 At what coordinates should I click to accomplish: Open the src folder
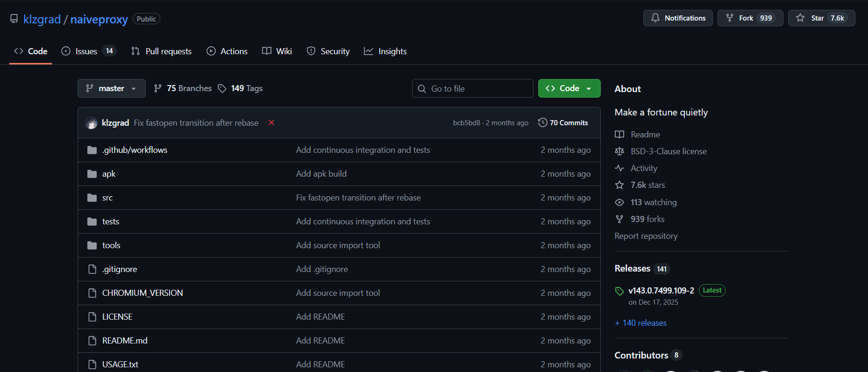tap(107, 198)
